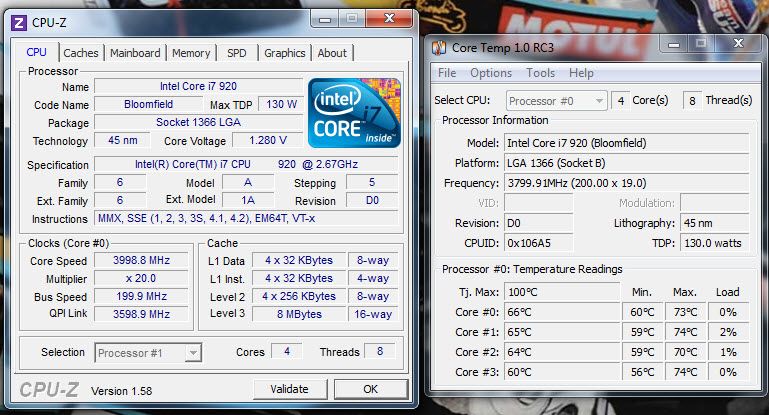Image resolution: width=769 pixels, height=415 pixels.
Task: Open the File menu in Core Temp
Action: tap(447, 73)
